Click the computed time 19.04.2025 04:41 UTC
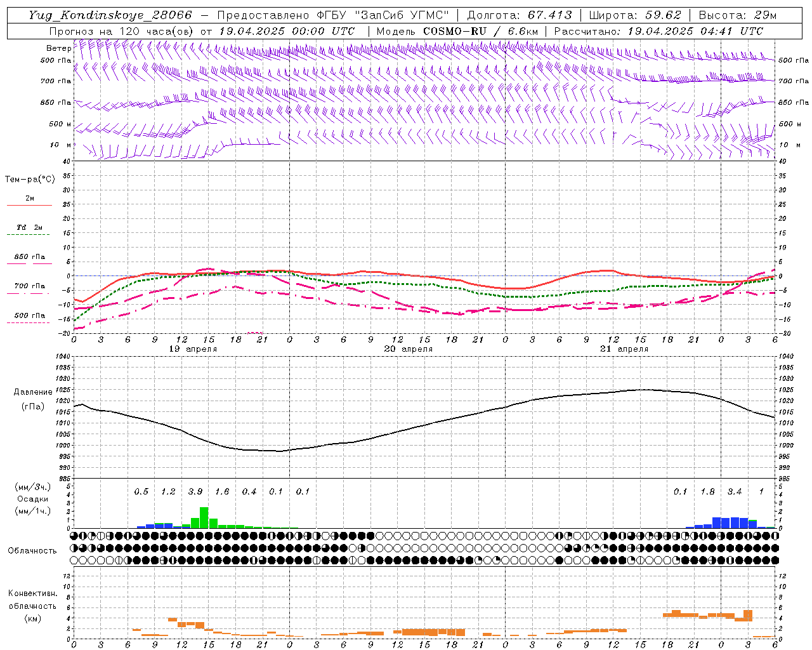This screenshot has width=812, height=650. coord(695,31)
